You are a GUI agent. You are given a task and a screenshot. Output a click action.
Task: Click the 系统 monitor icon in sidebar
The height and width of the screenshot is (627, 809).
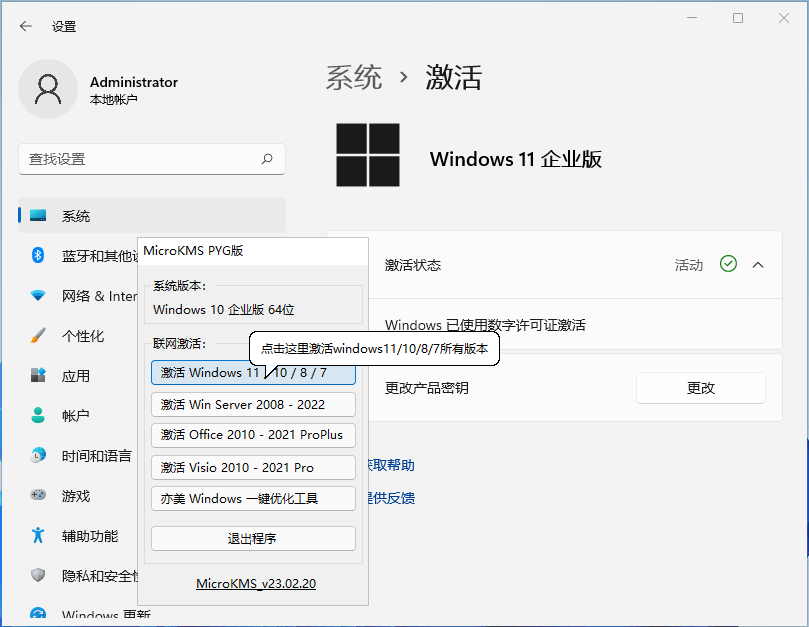(x=38, y=215)
